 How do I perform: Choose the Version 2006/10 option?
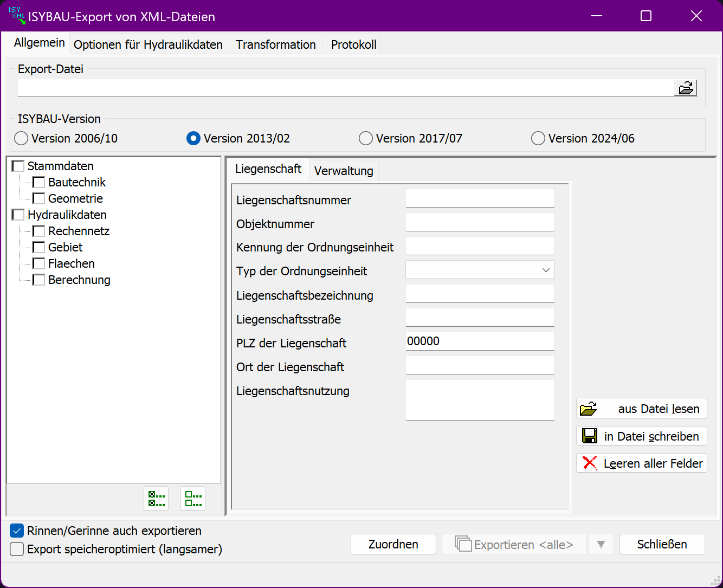(x=21, y=139)
